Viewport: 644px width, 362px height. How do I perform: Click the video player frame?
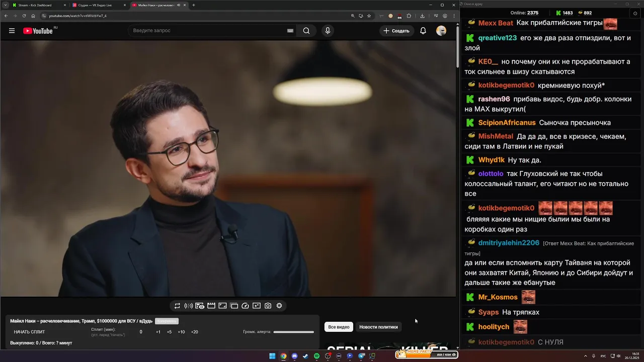coord(228,168)
